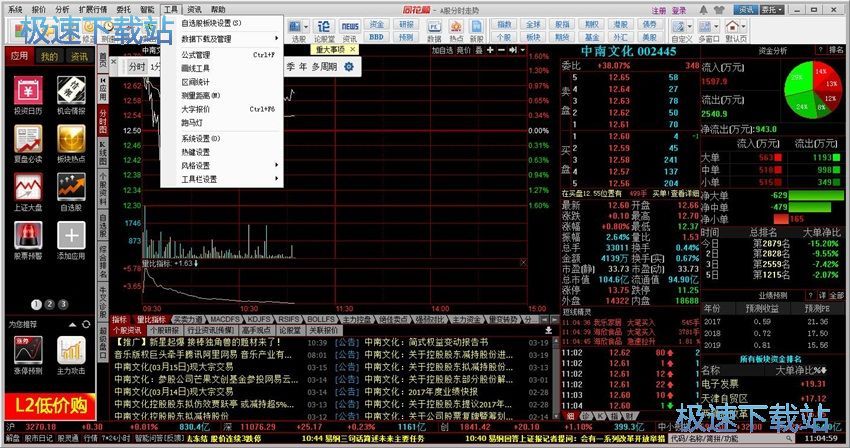
Task: Open the skin shirt icon
Action: 720,10
